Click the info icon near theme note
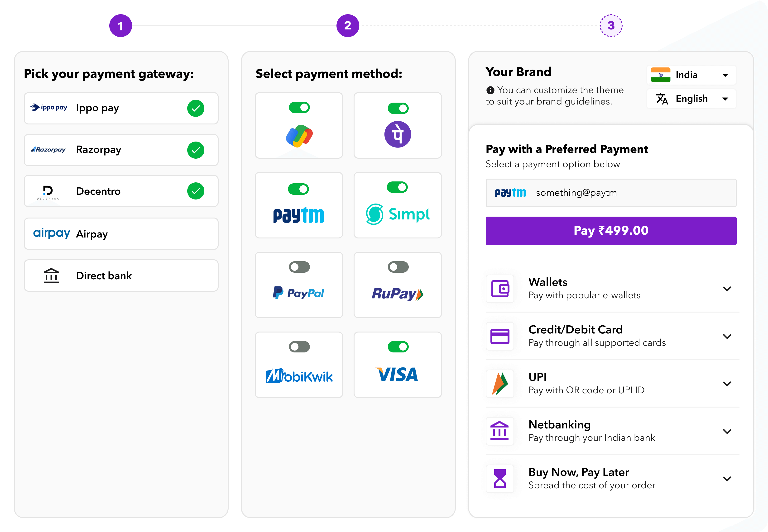Viewport: 768px width, 532px height. click(x=490, y=90)
